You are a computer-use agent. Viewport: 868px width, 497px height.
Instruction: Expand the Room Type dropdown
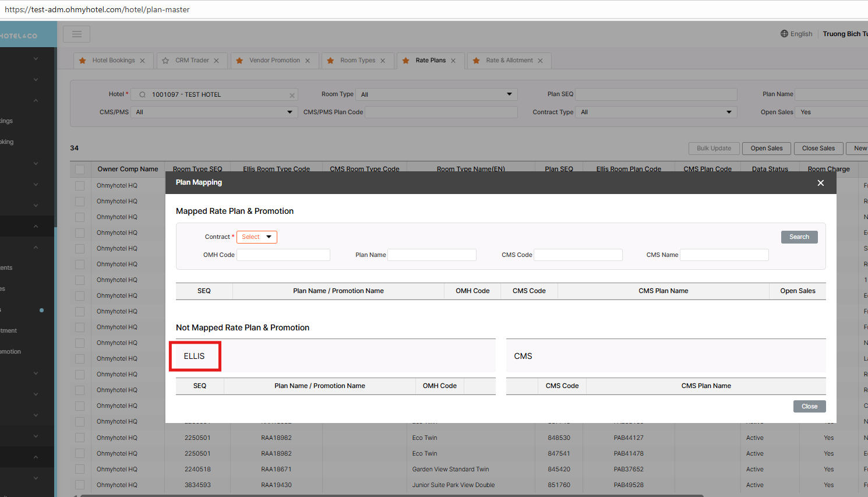click(x=437, y=94)
